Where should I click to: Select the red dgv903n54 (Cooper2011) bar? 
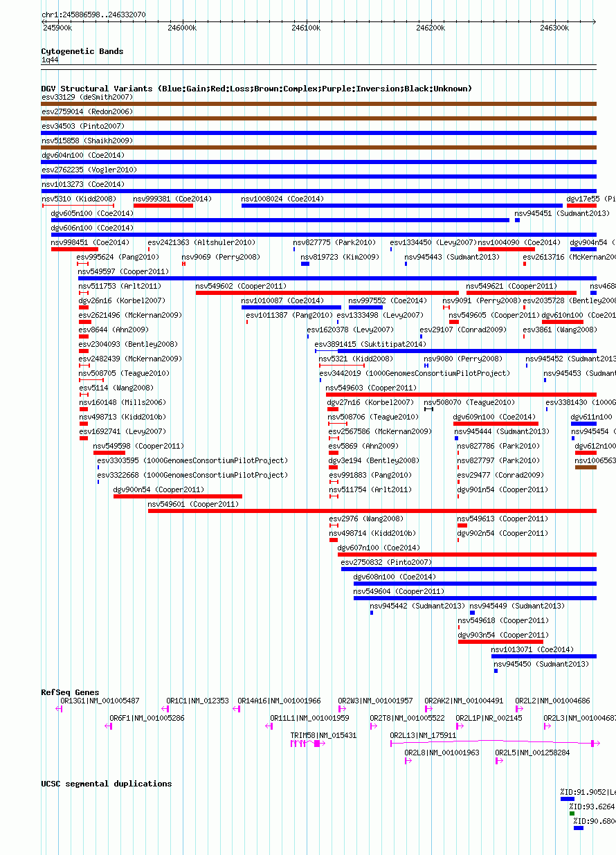500,642
